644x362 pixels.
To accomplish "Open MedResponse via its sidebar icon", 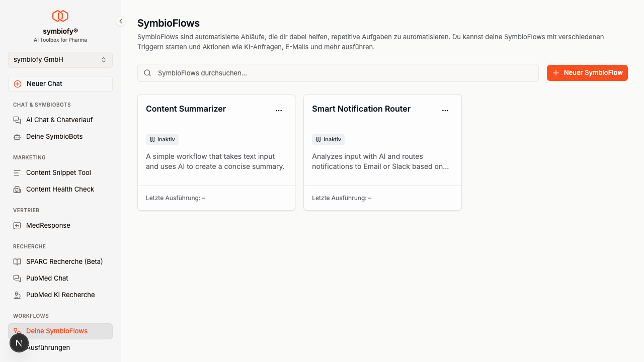I will [x=17, y=225].
